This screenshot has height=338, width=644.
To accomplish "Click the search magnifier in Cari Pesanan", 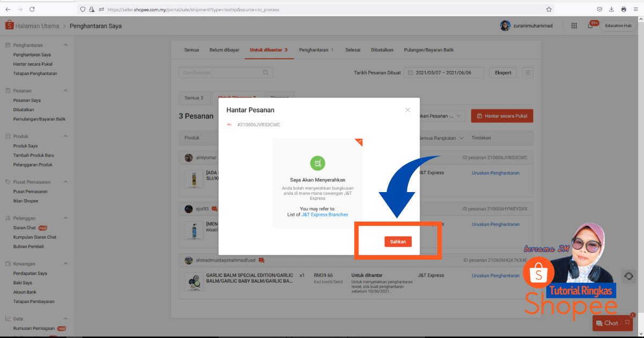I will 266,72.
